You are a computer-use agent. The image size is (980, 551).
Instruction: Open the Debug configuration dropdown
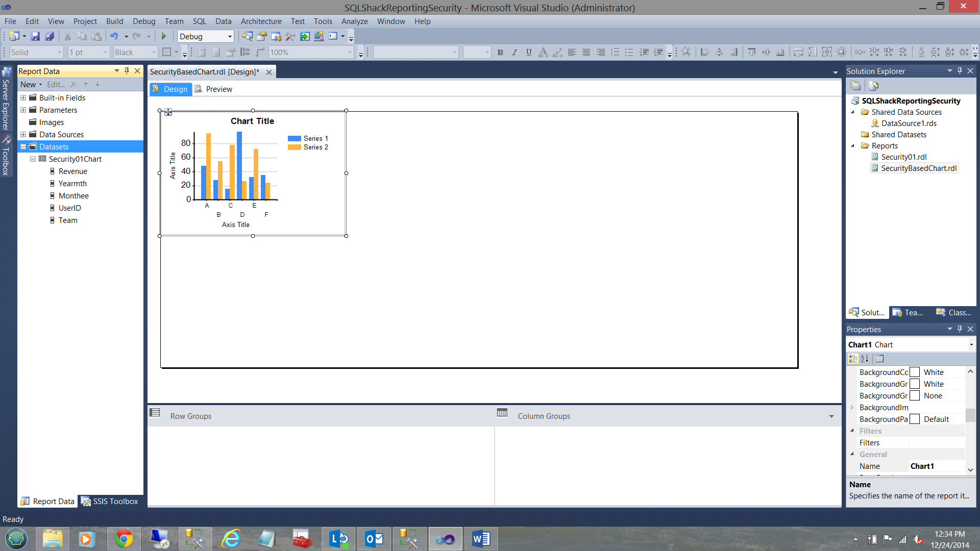(230, 36)
